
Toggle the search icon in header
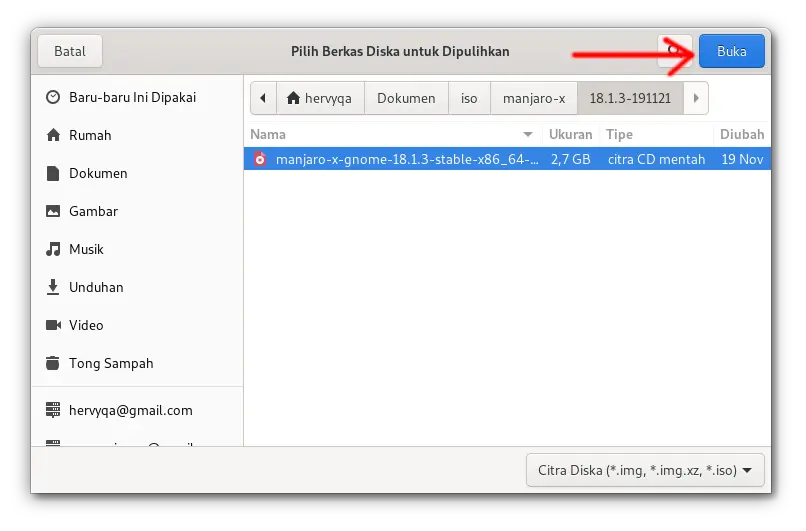(674, 51)
